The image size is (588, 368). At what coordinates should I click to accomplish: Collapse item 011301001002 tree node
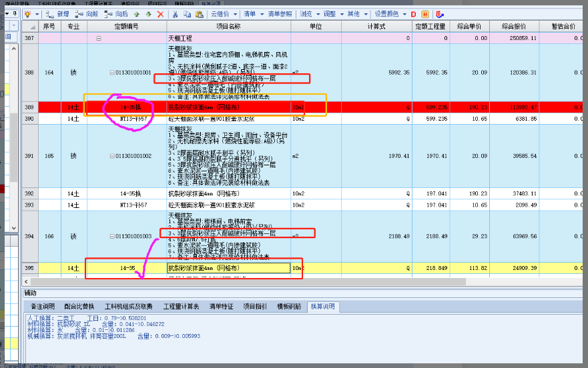tap(112, 156)
